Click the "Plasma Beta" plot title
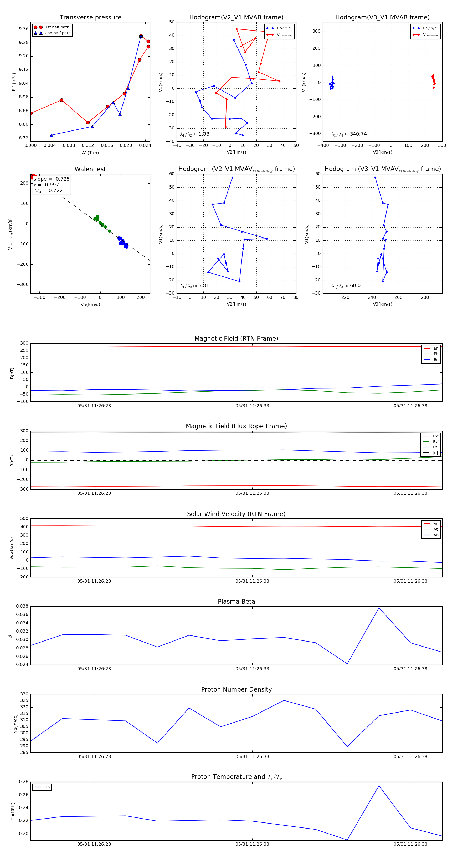Image resolution: width=473 pixels, height=868 pixels. click(x=236, y=602)
